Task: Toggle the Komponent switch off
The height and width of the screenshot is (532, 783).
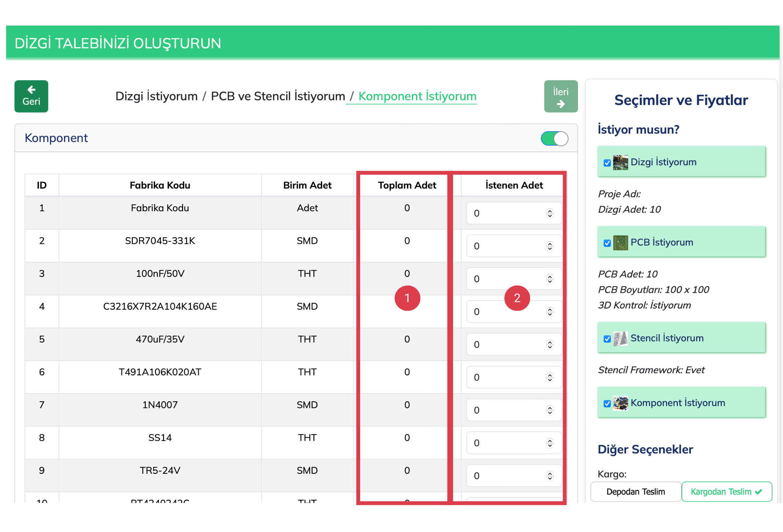Action: (554, 138)
